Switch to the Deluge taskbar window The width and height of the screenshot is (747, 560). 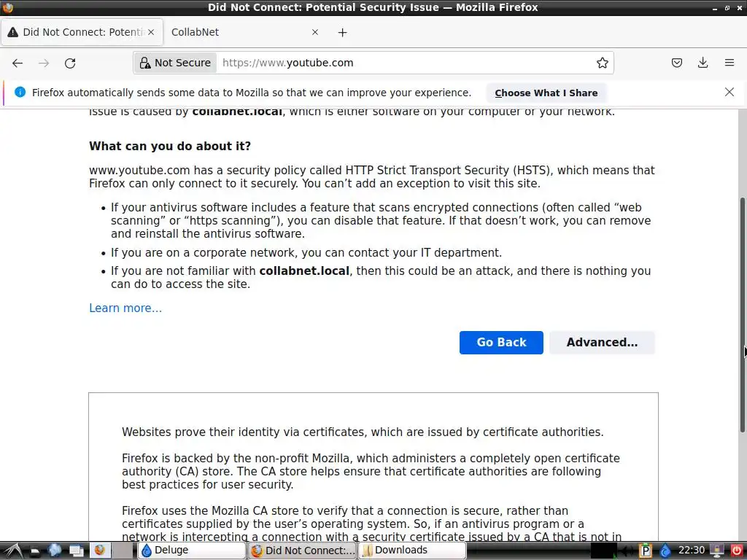coord(192,551)
